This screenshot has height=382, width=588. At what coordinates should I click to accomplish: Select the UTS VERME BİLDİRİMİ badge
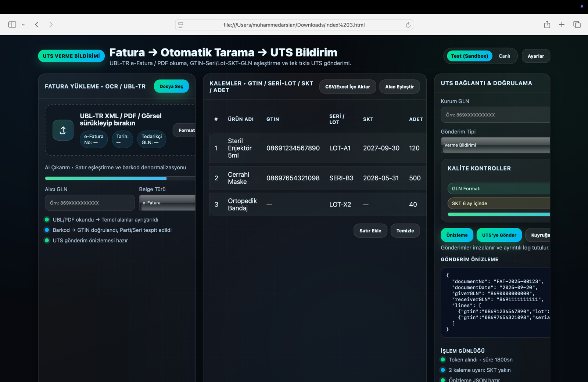pyautogui.click(x=71, y=56)
